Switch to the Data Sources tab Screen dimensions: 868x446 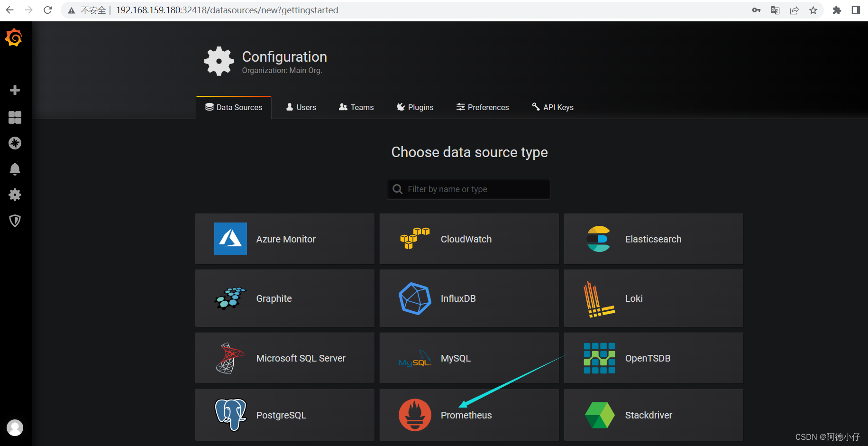tap(234, 107)
